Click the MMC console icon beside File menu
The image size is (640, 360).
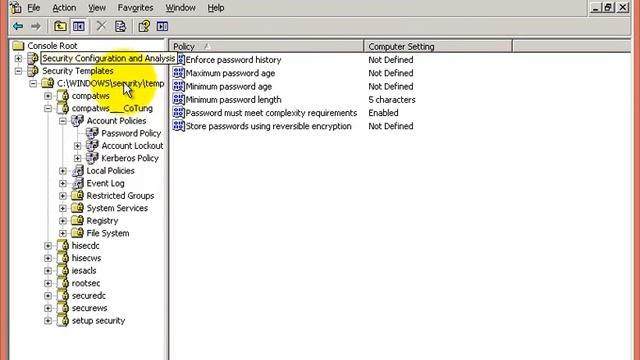pos(16,7)
